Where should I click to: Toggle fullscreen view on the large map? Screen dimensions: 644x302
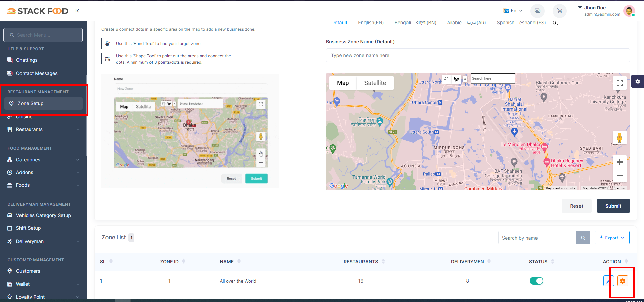point(620,83)
